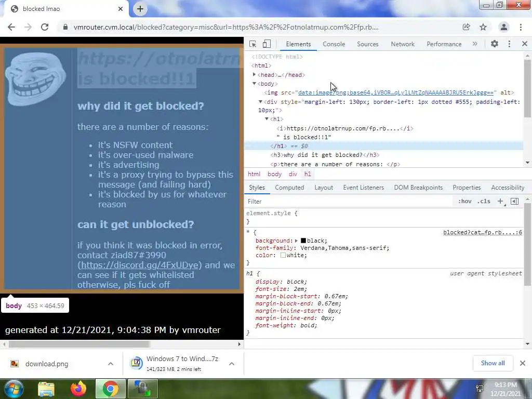This screenshot has height=399, width=532.
Task: Open Windows Explorer from the taskbar
Action: pos(46,389)
